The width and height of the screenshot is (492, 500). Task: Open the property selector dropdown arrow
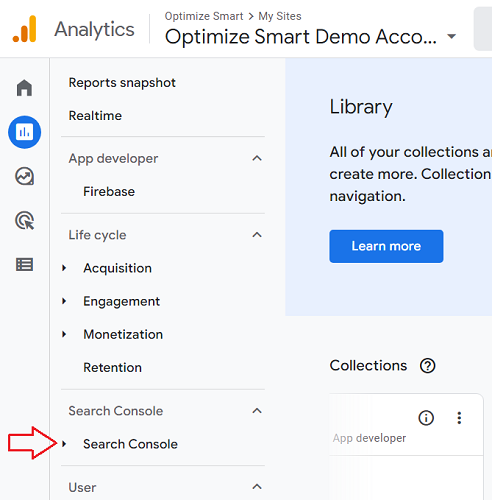click(452, 36)
